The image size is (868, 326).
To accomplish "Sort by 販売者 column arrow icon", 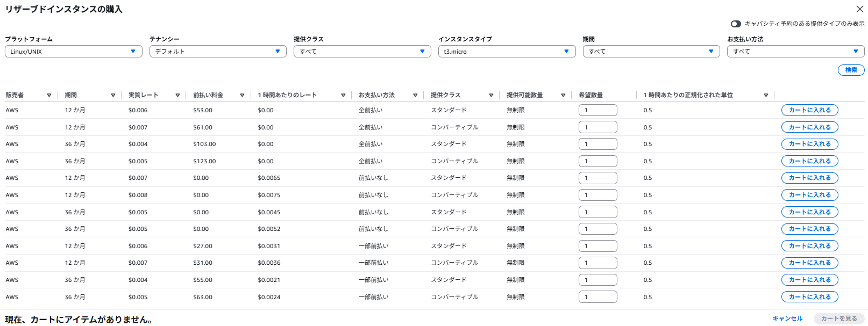I will pos(49,95).
